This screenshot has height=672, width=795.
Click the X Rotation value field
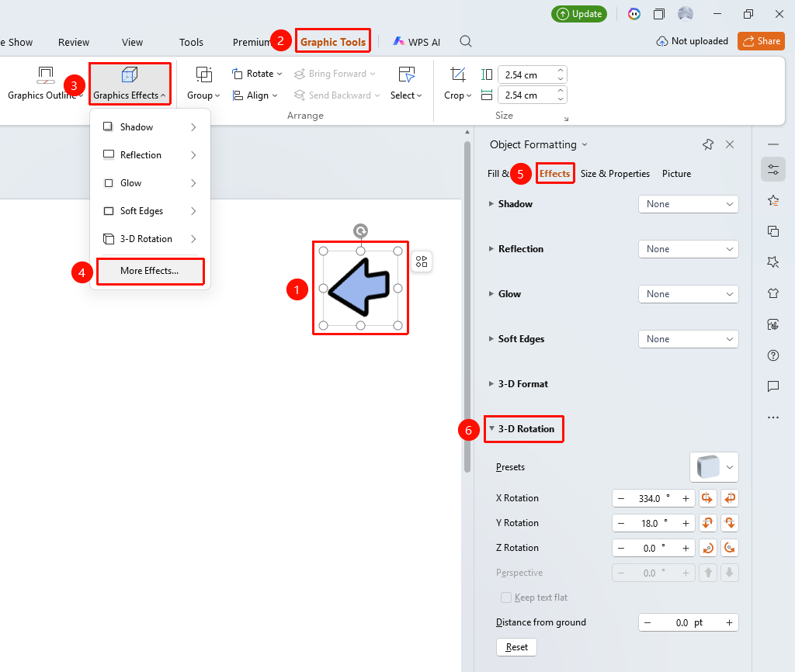[653, 498]
